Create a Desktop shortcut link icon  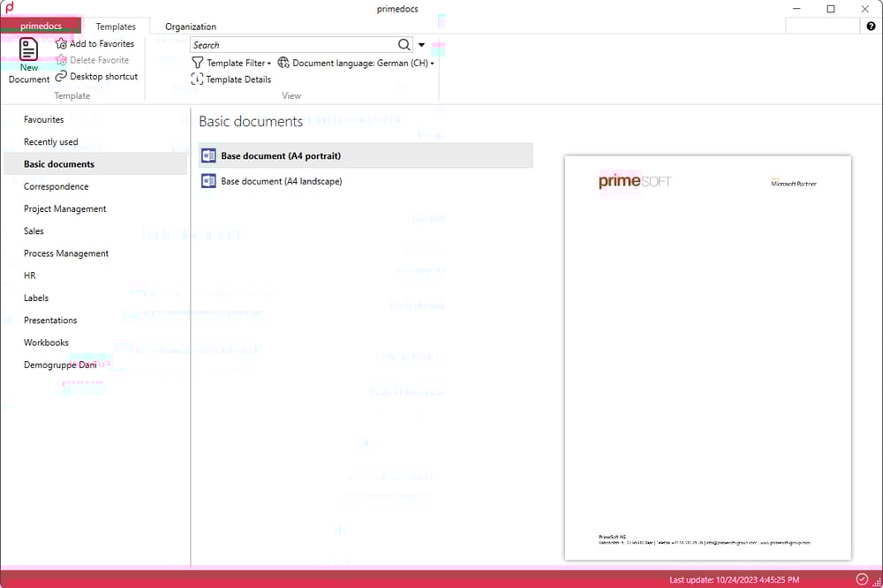(x=61, y=76)
